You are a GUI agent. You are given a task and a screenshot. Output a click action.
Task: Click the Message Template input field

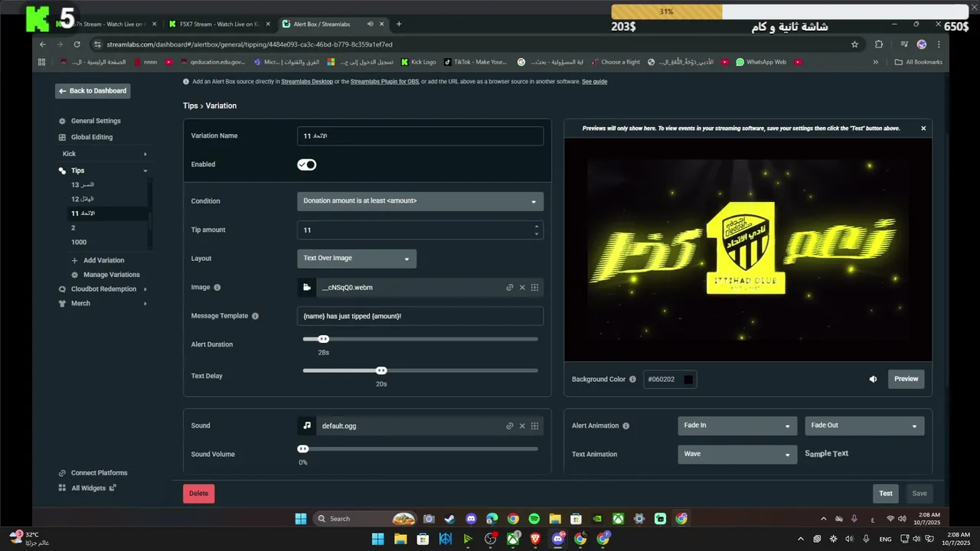[420, 316]
